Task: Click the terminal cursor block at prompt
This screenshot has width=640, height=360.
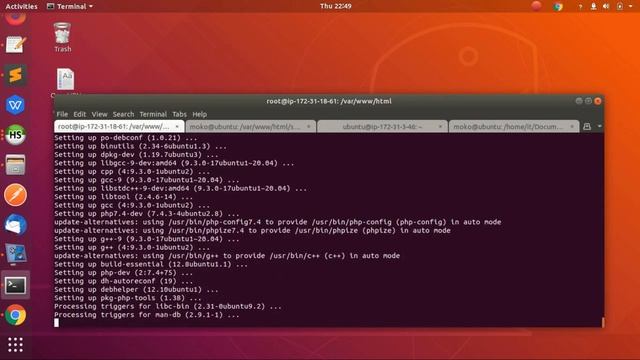Action: pos(56,322)
